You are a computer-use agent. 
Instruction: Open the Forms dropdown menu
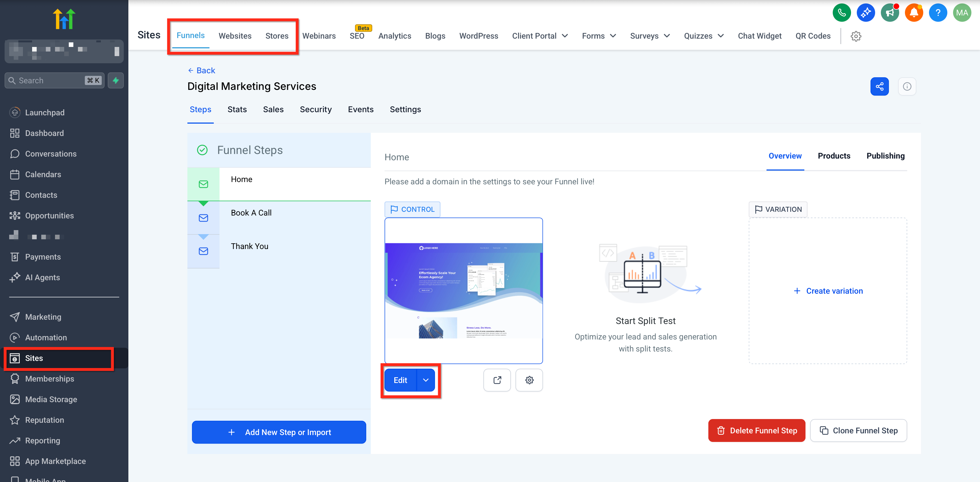point(598,36)
